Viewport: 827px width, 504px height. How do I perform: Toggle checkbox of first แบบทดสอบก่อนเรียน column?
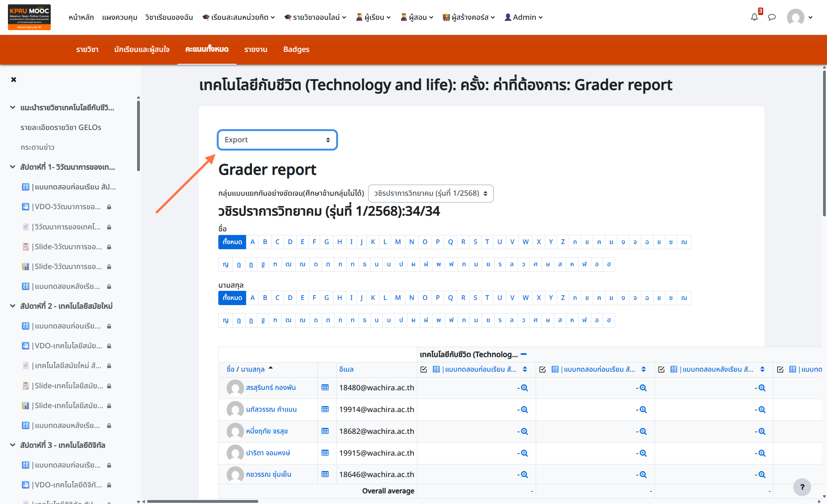click(x=424, y=369)
